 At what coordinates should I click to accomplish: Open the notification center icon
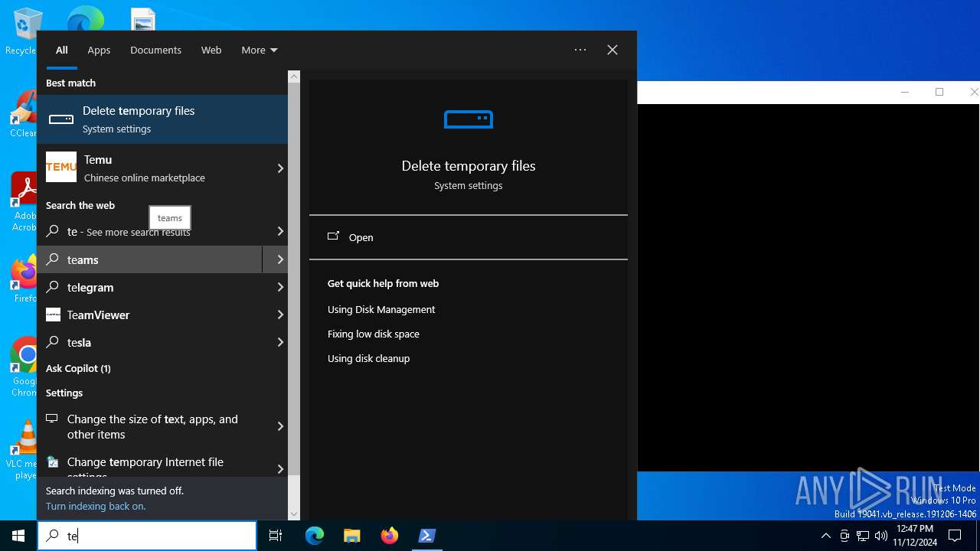click(x=955, y=536)
